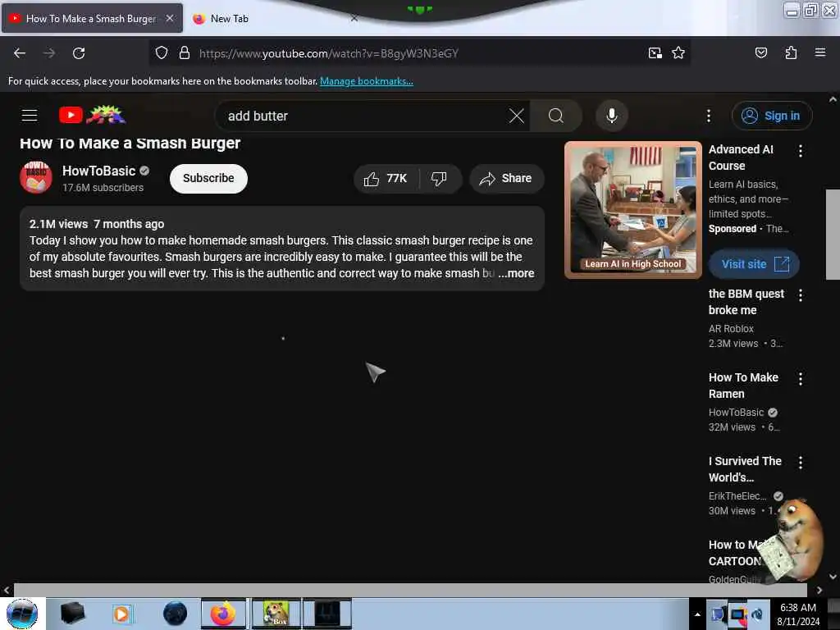The width and height of the screenshot is (840, 630).
Task: Open options for Advanced AI Course ad
Action: [x=801, y=151]
